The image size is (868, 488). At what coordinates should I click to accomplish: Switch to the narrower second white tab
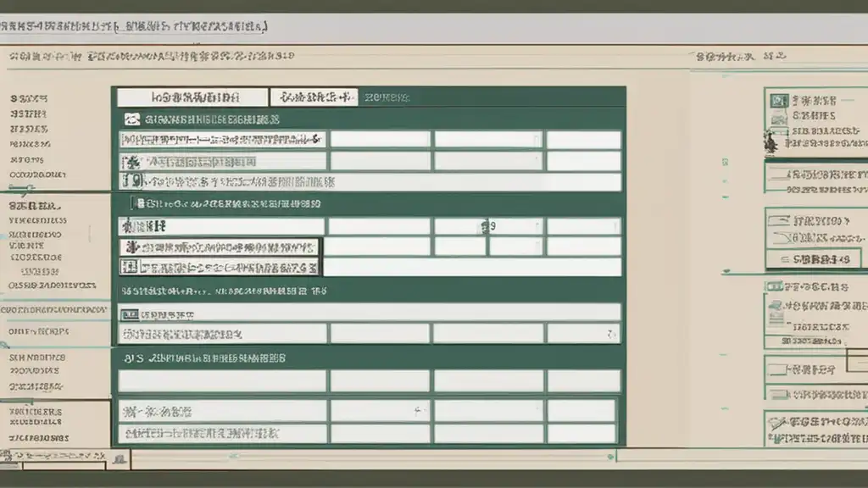coord(314,97)
